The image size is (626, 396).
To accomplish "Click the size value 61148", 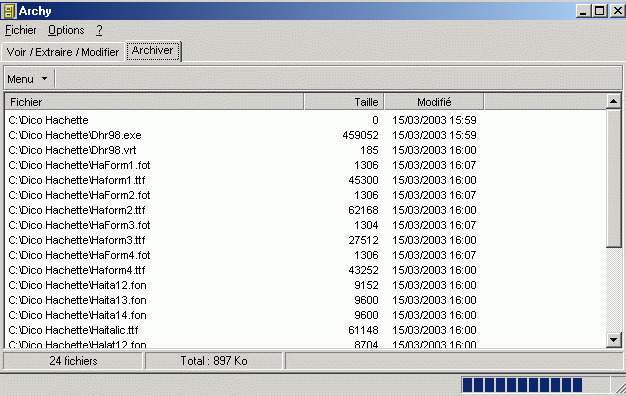I will click(363, 330).
